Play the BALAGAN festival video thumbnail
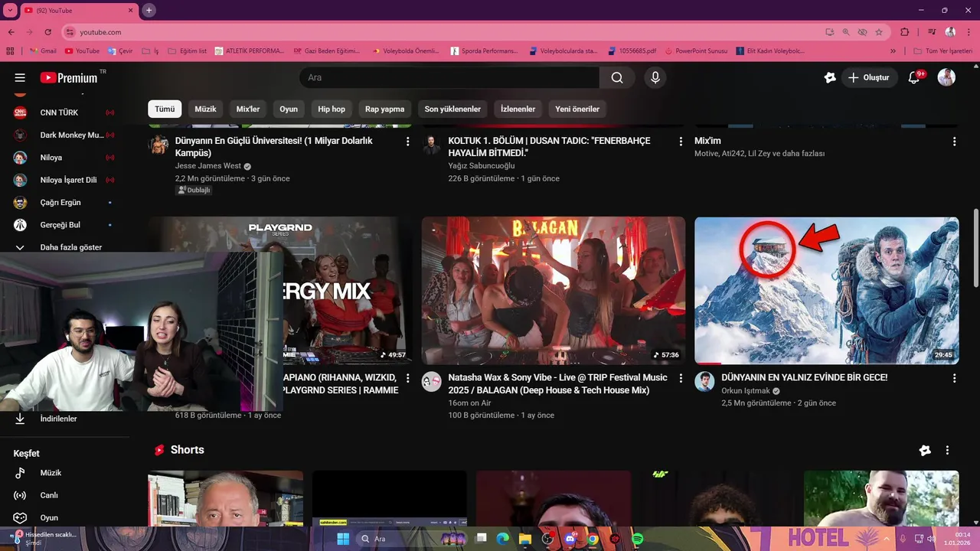 [554, 291]
